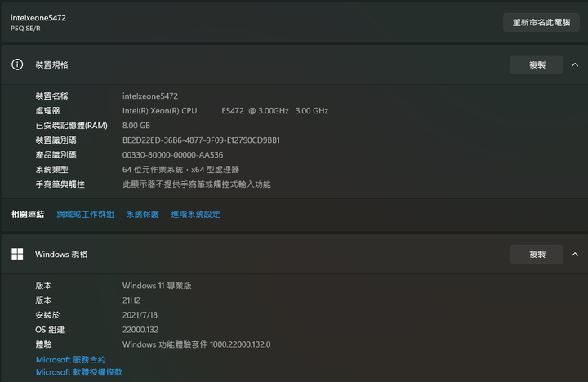
Task: Collapse the 裝置規格 section with its chevron
Action: 575,64
